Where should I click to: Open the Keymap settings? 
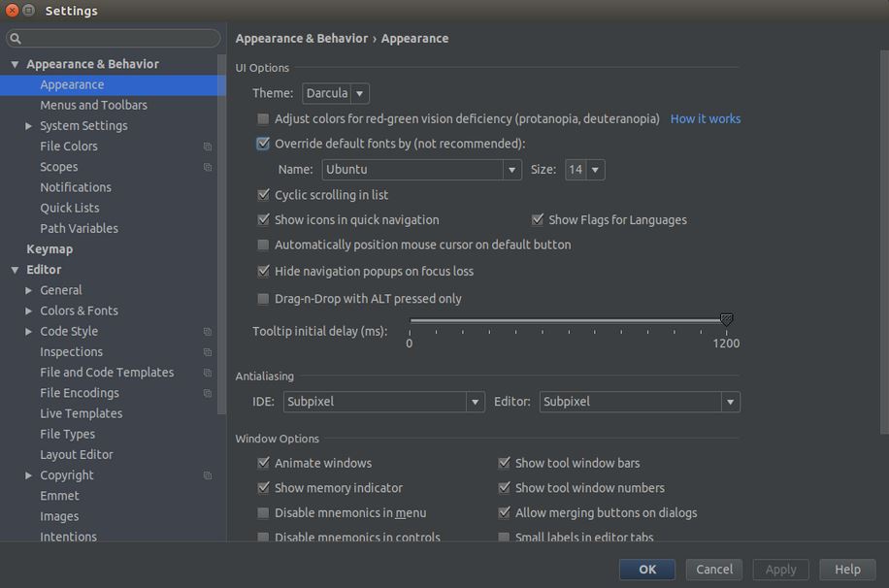click(49, 249)
